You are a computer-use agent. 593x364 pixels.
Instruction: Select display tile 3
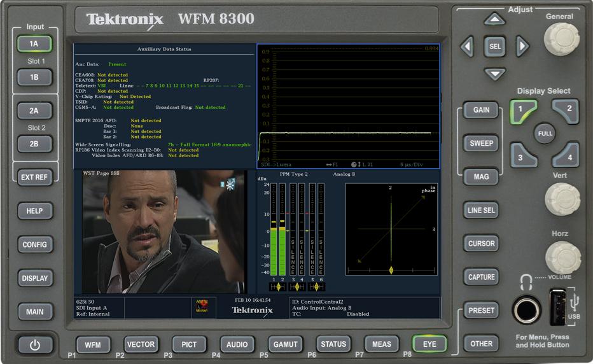523,155
